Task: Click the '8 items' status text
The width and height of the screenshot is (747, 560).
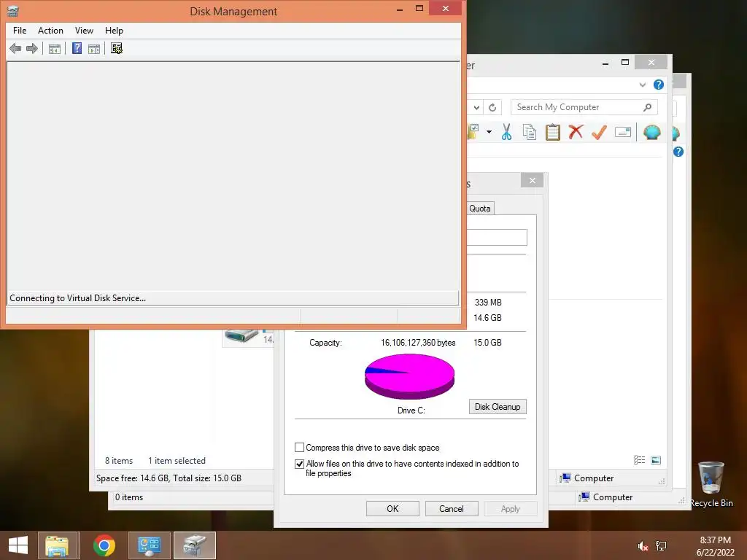Action: click(x=119, y=461)
